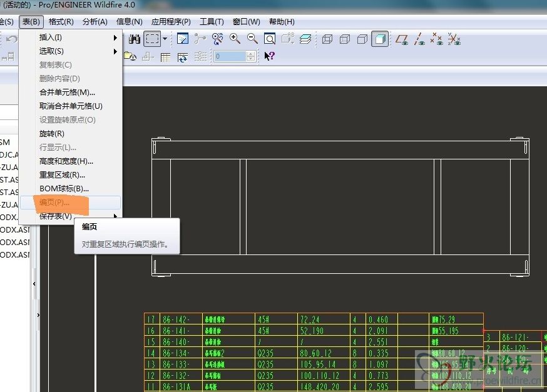
Task: Click the context help cursor icon
Action: click(x=269, y=56)
